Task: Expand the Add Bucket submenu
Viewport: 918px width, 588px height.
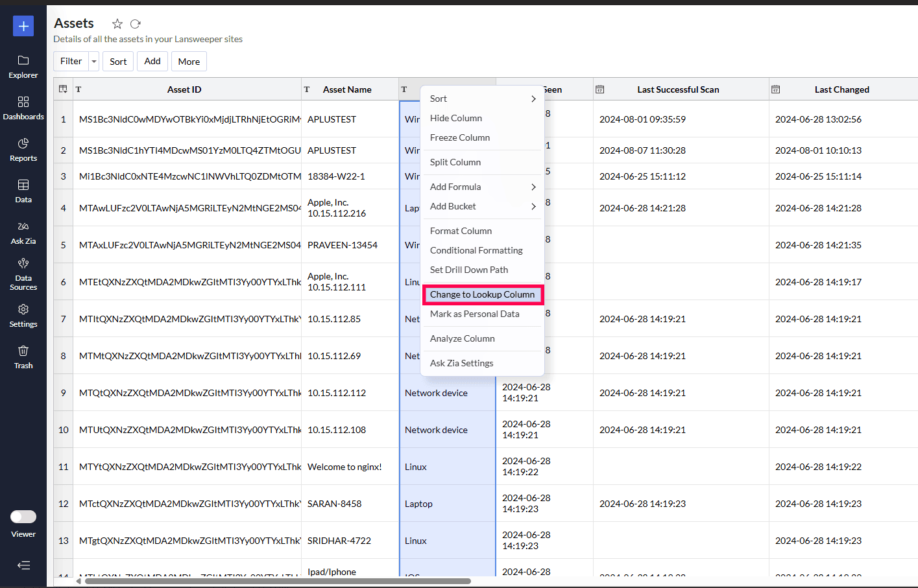Action: pyautogui.click(x=483, y=206)
